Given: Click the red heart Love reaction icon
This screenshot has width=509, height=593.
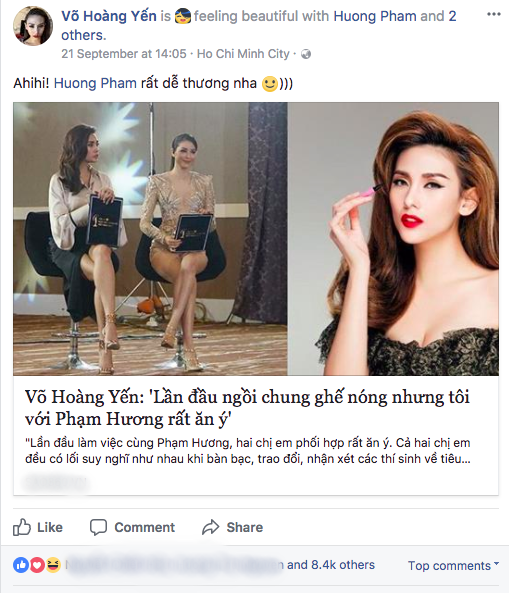Looking at the screenshot, I should click(x=37, y=565).
